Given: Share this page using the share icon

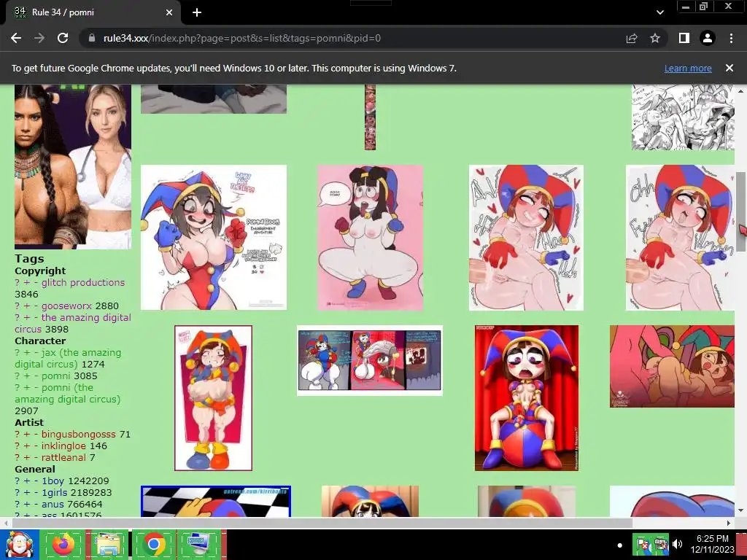Looking at the screenshot, I should pos(632,38).
